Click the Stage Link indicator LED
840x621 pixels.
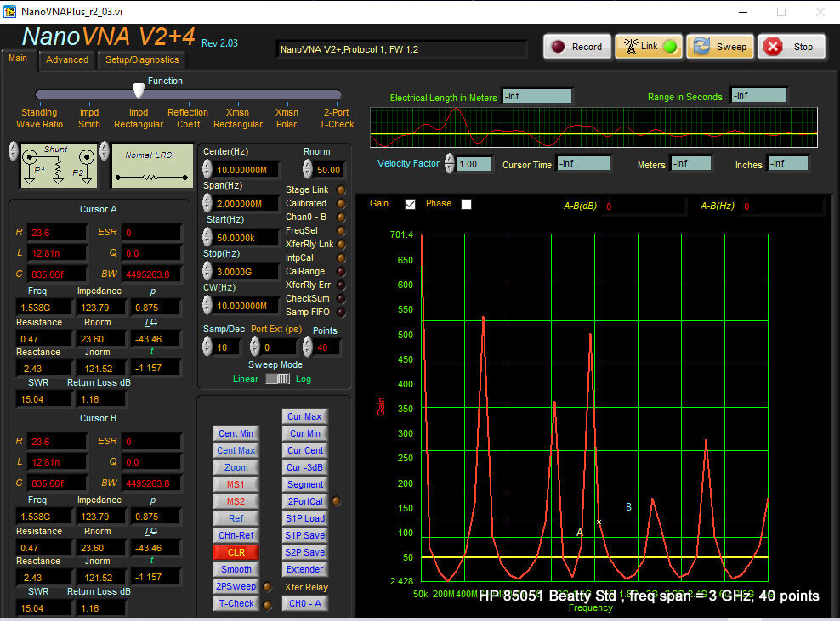click(341, 190)
